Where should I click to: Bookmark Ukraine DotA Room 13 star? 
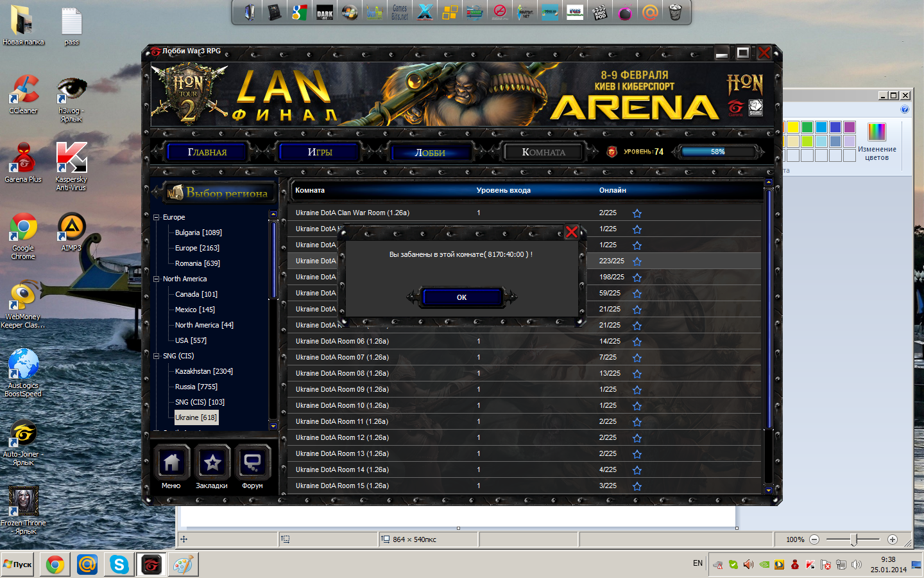(637, 454)
